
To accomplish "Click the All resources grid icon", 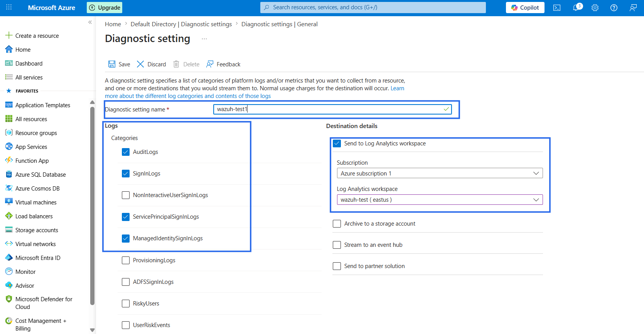I will coord(9,119).
